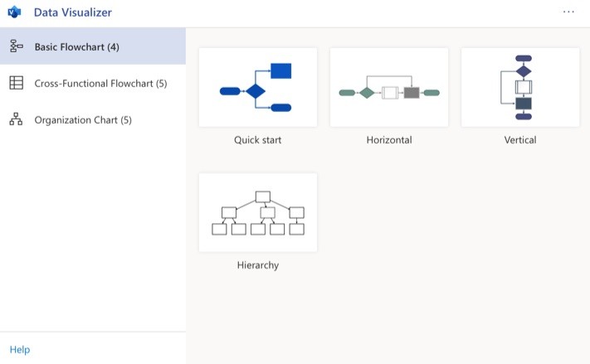Click the Quick start label
Viewport: 590px width, 364px height.
tap(258, 140)
